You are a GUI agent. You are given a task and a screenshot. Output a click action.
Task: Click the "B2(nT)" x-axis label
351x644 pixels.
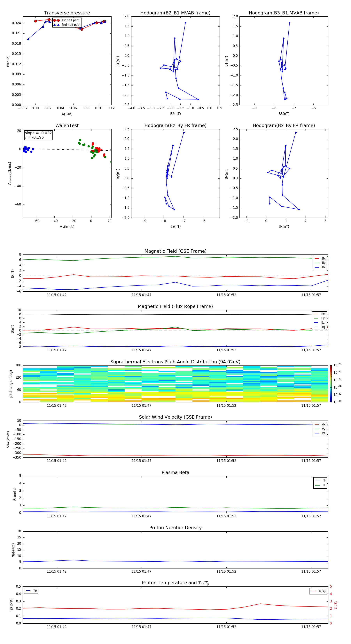175,114
